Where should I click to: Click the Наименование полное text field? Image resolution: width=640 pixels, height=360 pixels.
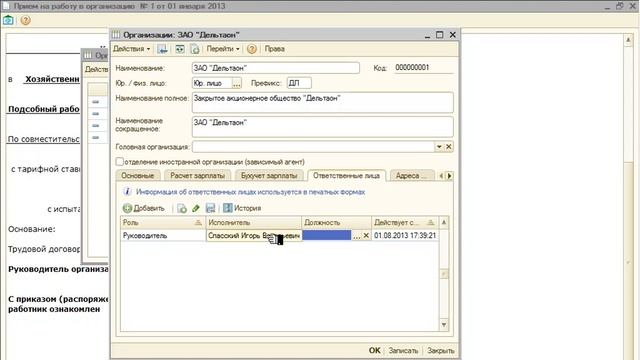[x=322, y=102]
